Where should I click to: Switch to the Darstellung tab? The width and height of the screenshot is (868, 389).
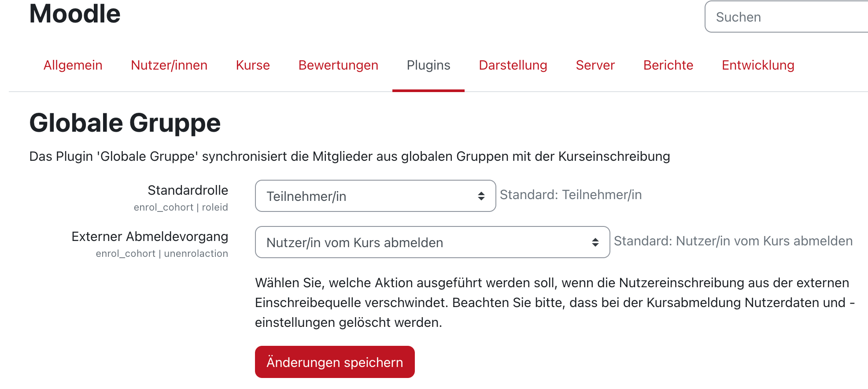(513, 65)
